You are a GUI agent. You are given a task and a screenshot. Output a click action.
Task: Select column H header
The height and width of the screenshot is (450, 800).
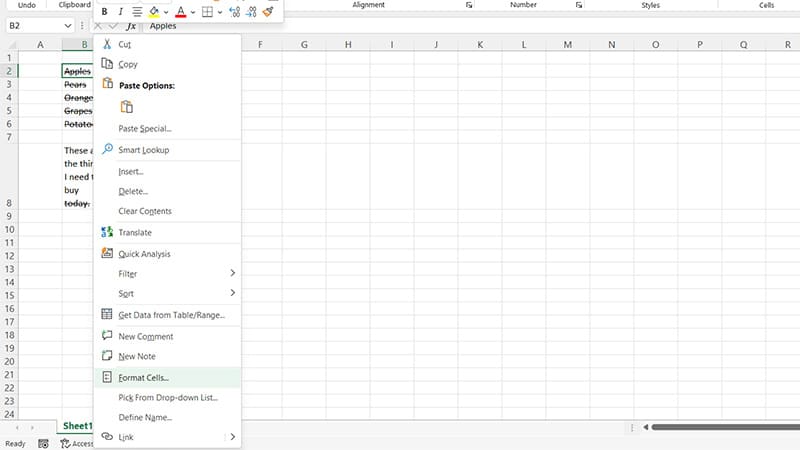point(348,45)
